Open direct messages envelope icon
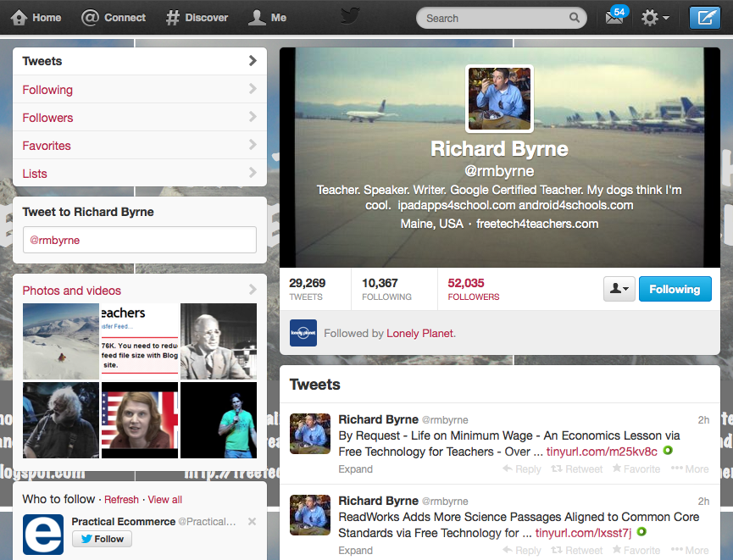Viewport: 733px width, 560px height. pos(614,19)
